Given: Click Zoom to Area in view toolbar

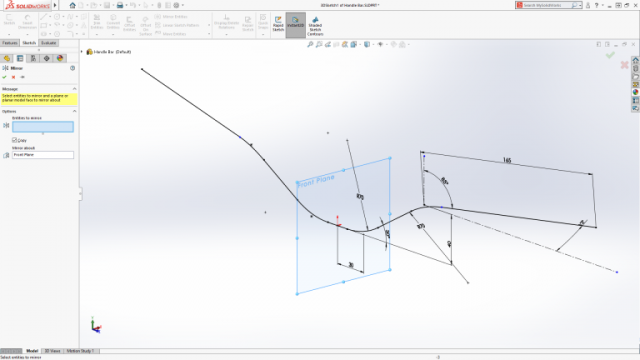Looking at the screenshot, I should tap(319, 44).
